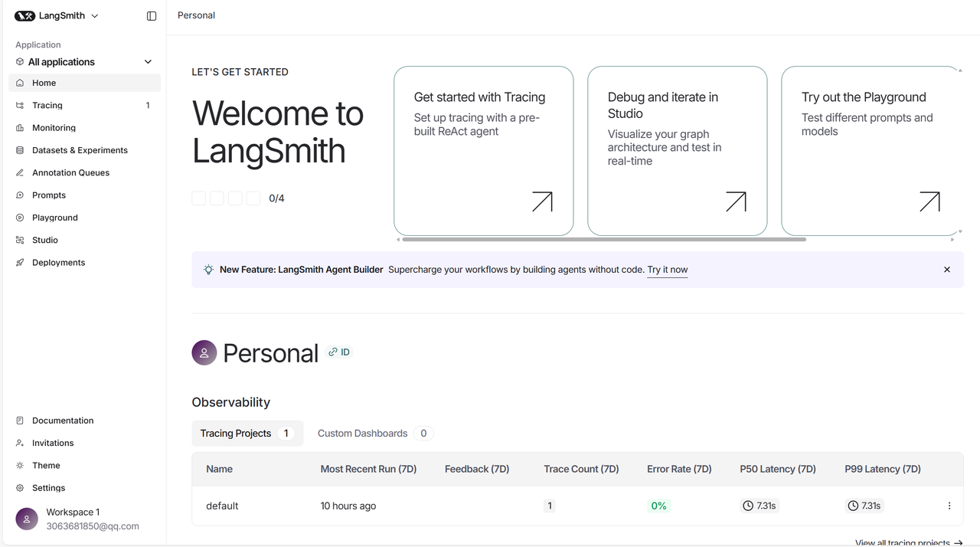Open the default tracing project
This screenshot has height=547, width=980.
[222, 506]
